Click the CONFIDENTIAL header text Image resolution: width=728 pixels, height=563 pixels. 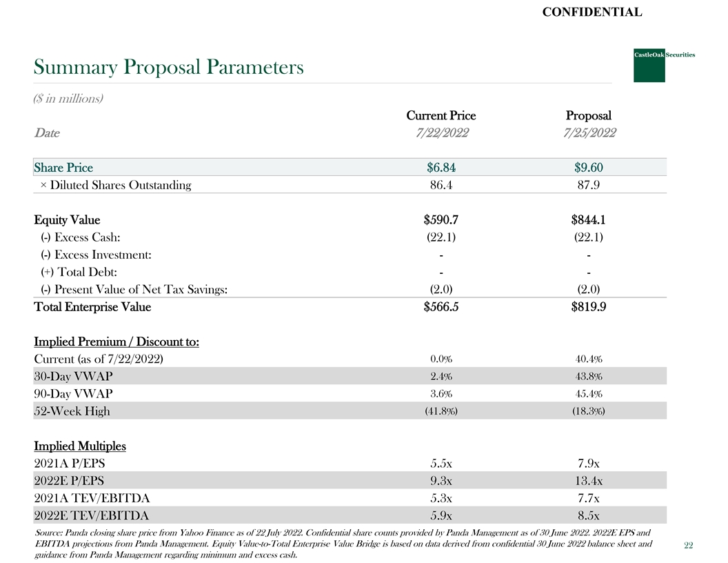(592, 12)
